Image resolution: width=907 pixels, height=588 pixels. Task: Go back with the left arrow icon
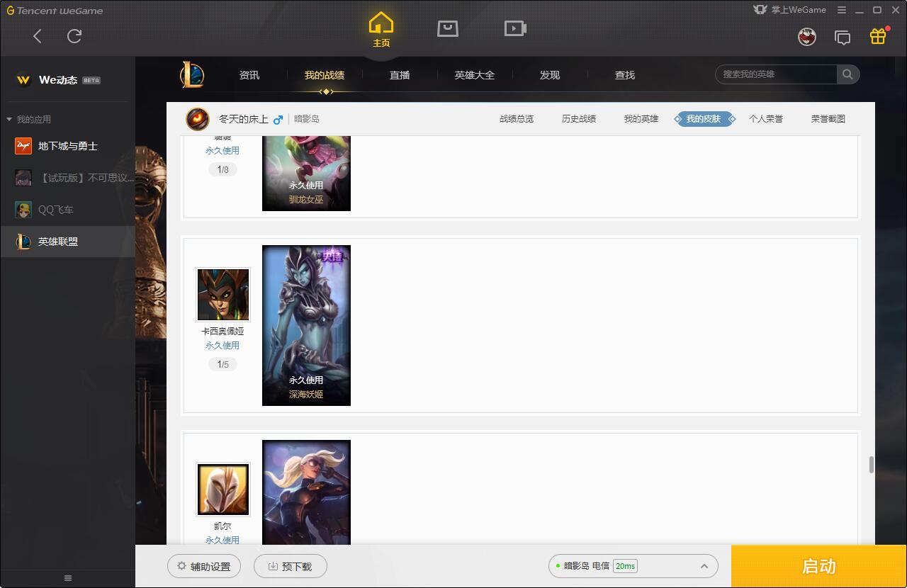38,36
